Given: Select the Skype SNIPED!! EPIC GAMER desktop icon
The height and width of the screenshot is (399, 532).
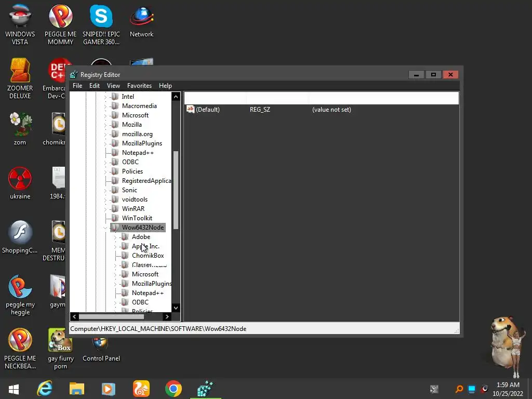Looking at the screenshot, I should tap(101, 24).
